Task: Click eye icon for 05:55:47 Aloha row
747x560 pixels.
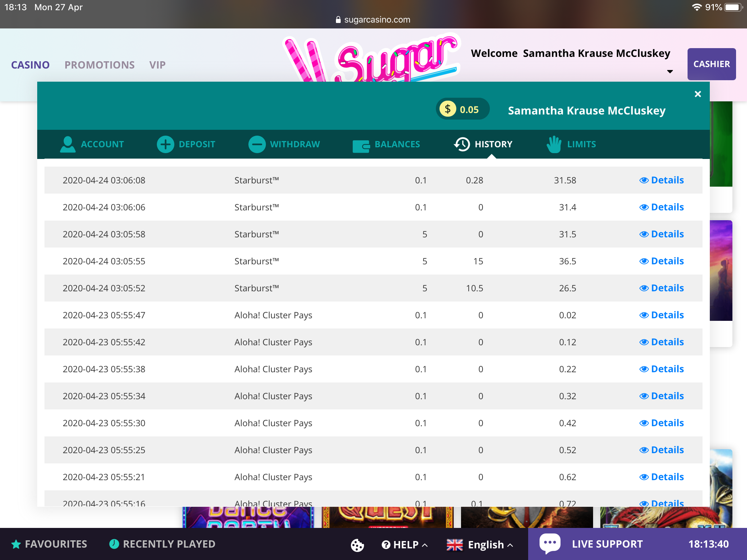Action: (x=644, y=315)
